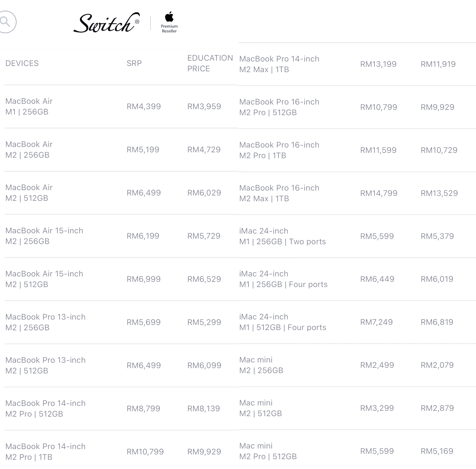Click the RM2,079 Mac mini education price

pos(437,365)
